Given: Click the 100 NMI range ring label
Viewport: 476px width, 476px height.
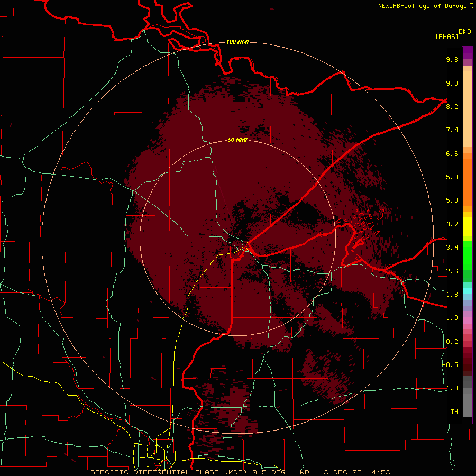Looking at the screenshot, I should [237, 42].
